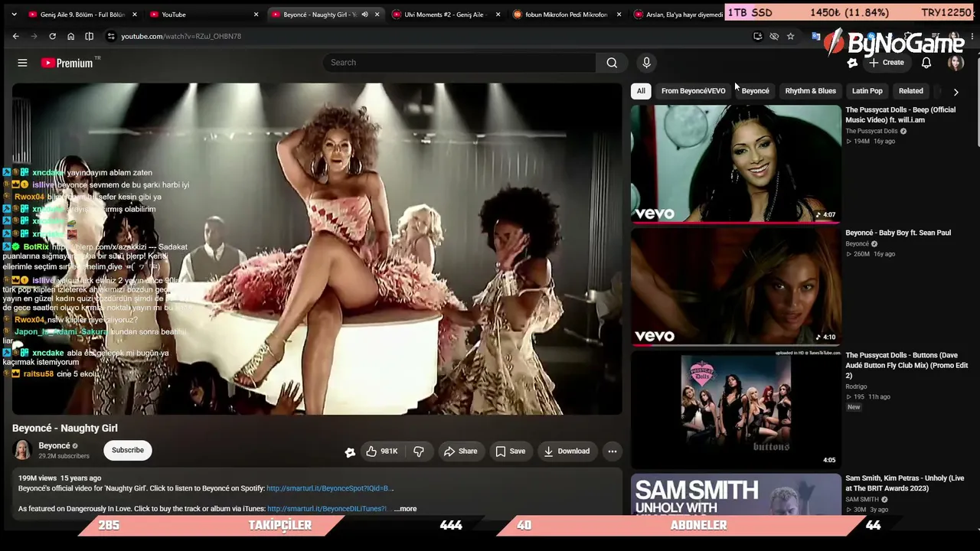Filter recommendations by Rhythm & Blues
This screenshot has height=551, width=980.
810,91
